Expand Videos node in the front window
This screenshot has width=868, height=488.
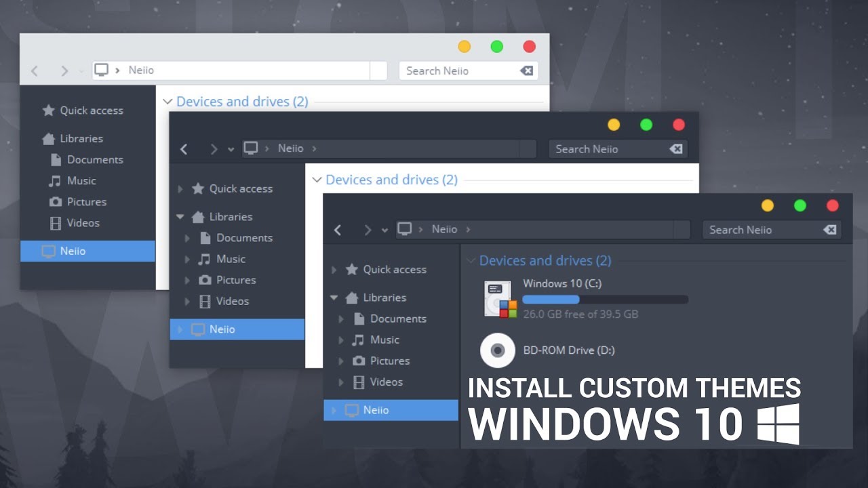(x=341, y=382)
